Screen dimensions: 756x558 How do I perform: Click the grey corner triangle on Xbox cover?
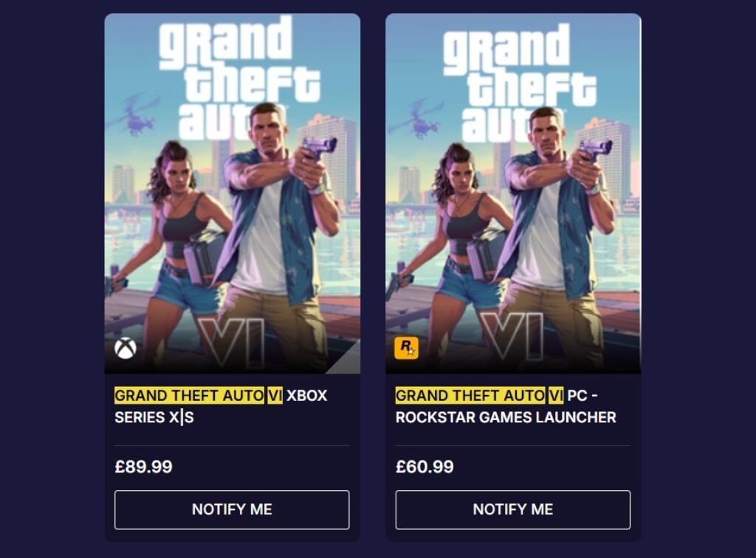347,359
